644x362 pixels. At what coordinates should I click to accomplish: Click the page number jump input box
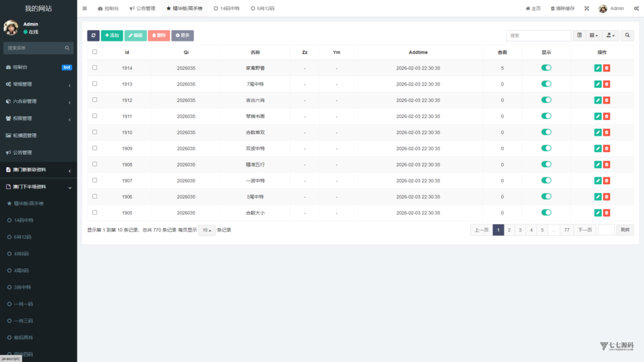(606, 230)
